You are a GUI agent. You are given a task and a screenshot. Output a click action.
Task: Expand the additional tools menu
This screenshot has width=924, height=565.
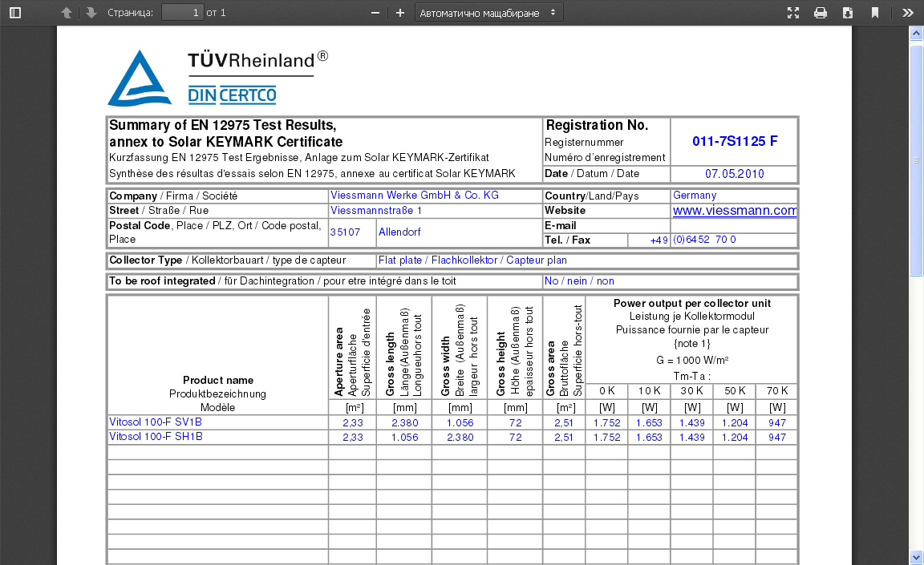[907, 13]
